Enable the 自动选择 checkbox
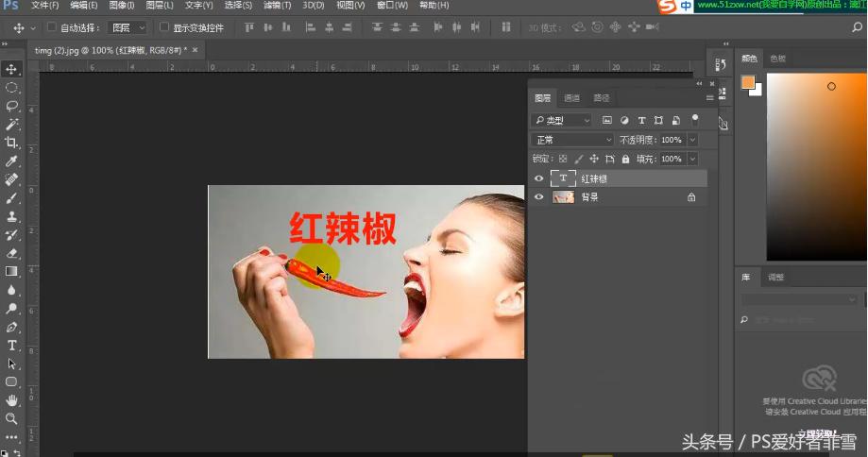 [52, 26]
